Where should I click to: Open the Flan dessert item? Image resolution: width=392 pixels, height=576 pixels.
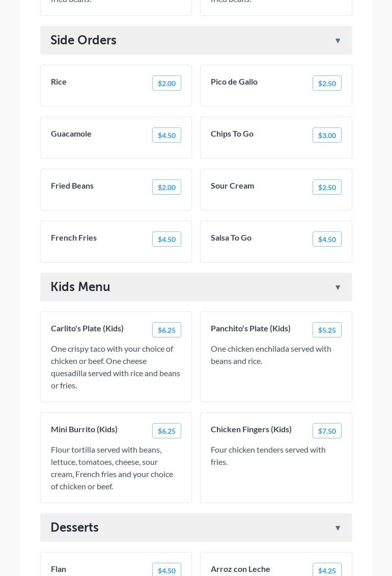pos(59,569)
